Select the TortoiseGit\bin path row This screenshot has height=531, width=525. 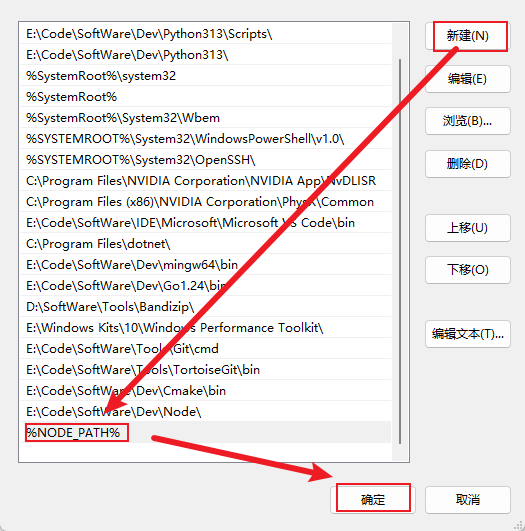[206, 370]
